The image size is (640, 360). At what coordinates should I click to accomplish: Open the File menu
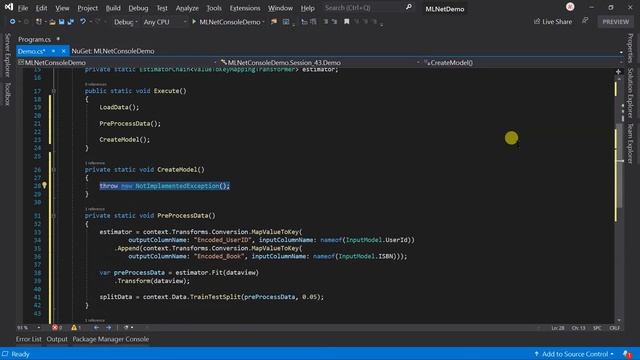pos(23,8)
